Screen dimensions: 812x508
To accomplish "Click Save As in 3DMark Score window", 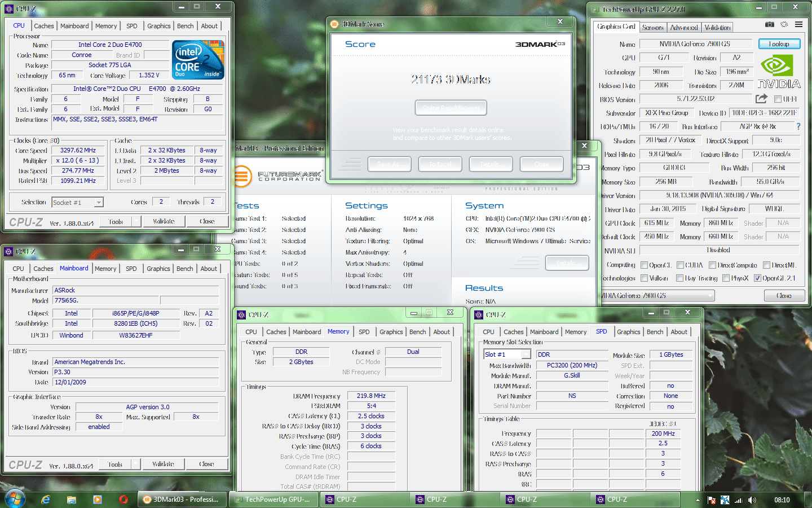I will click(x=389, y=164).
